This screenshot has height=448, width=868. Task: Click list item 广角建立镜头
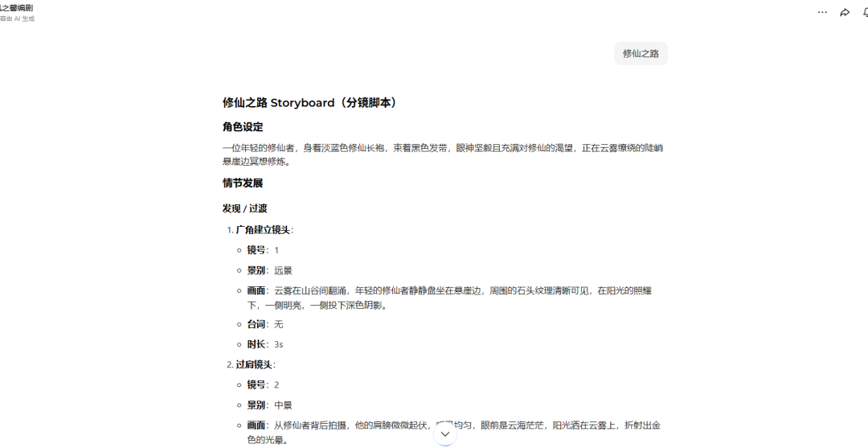[x=264, y=230]
